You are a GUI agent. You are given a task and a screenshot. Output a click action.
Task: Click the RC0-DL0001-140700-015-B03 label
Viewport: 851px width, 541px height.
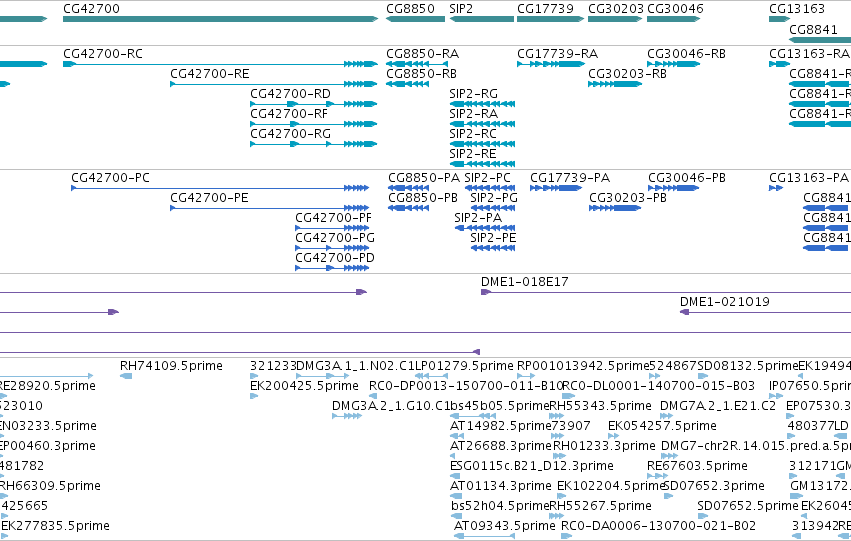658,386
